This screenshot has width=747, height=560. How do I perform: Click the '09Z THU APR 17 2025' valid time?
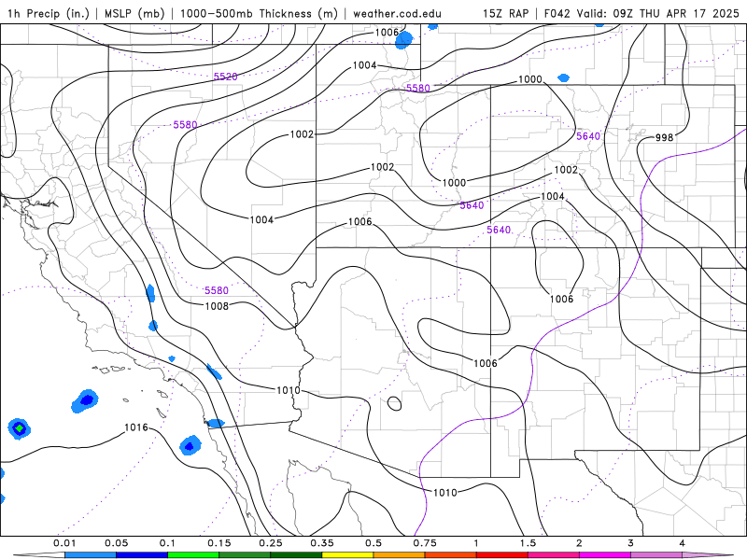tap(676, 13)
